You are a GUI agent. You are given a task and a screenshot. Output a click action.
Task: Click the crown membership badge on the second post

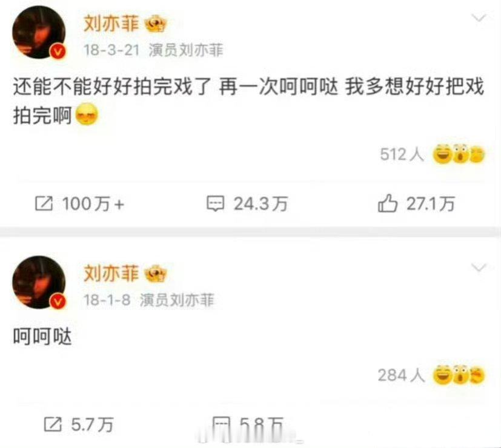coord(156,274)
